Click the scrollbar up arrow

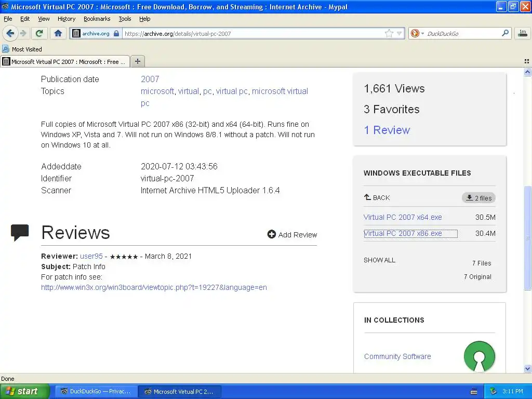pyautogui.click(x=527, y=72)
